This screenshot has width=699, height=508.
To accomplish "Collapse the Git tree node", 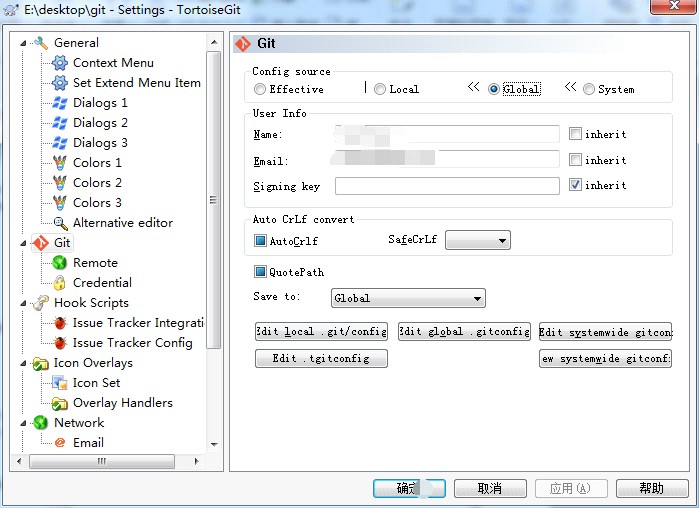I will pos(24,243).
